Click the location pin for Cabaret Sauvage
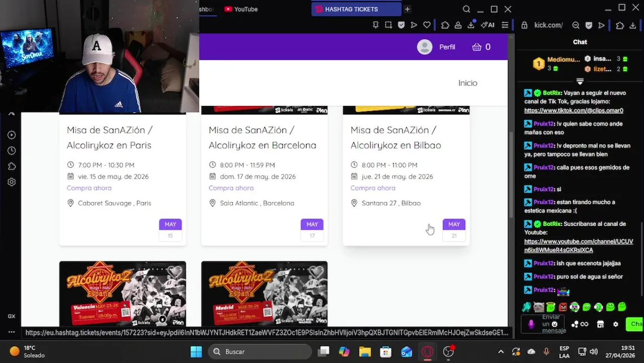 (71, 203)
